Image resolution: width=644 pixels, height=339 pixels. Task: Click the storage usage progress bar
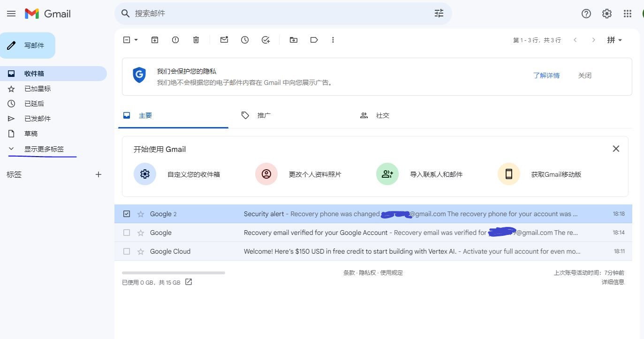(174, 273)
